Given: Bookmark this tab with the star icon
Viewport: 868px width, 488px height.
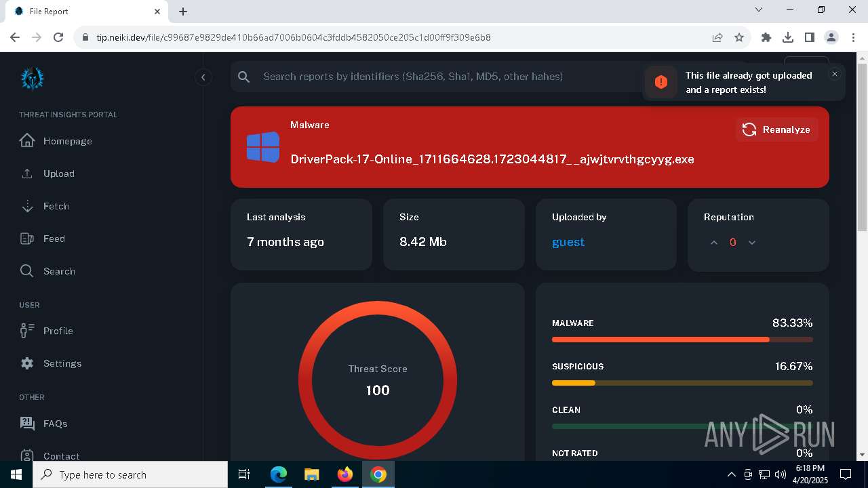Looking at the screenshot, I should pos(739,37).
